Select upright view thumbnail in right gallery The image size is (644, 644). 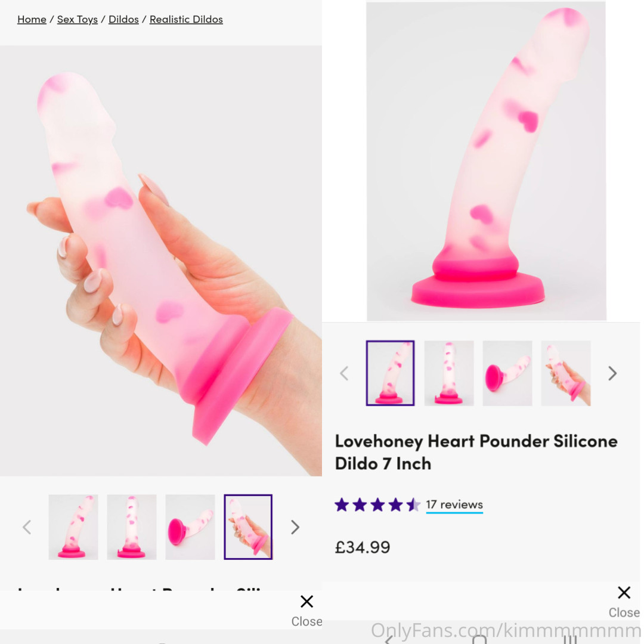pyautogui.click(x=449, y=373)
